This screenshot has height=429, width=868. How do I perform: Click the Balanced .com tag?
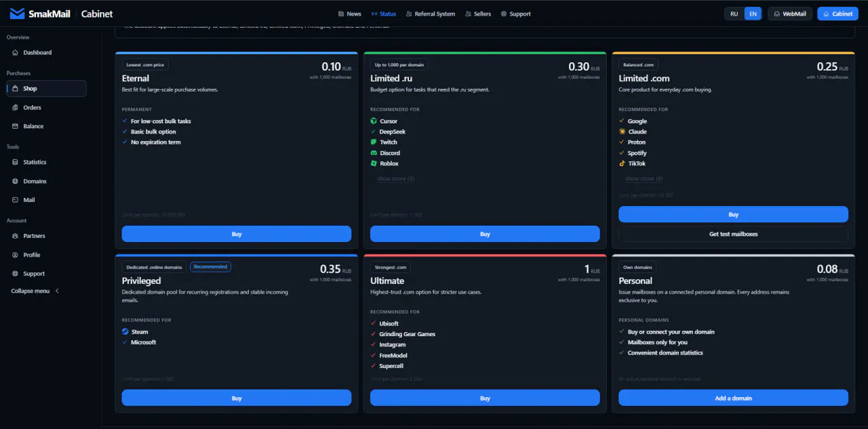click(x=638, y=64)
